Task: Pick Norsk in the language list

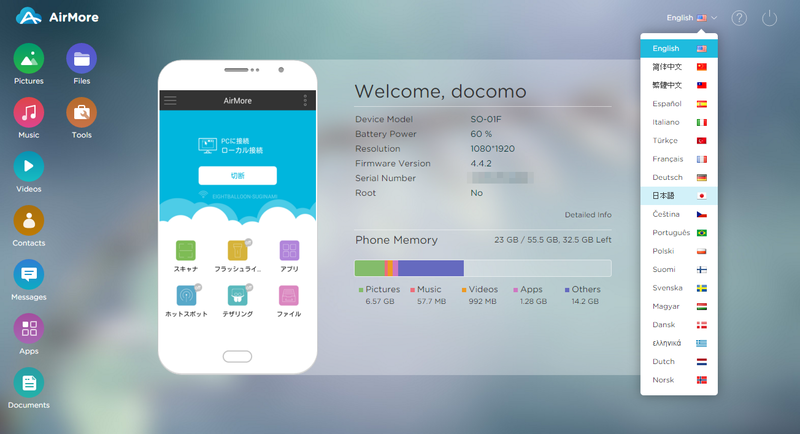Action: [x=679, y=380]
